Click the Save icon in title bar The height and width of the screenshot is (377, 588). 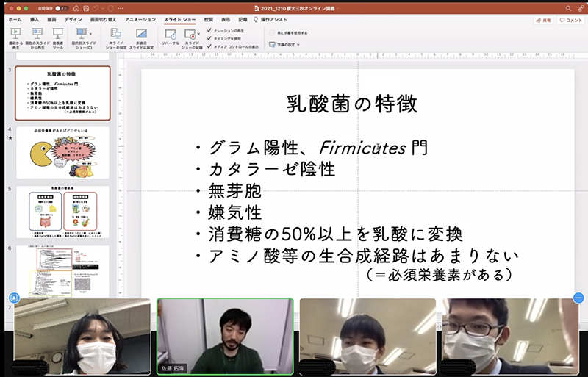[86, 8]
